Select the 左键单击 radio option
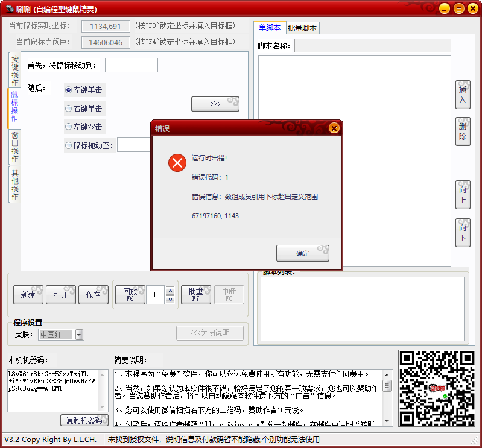The width and height of the screenshot is (482, 448). tap(68, 90)
